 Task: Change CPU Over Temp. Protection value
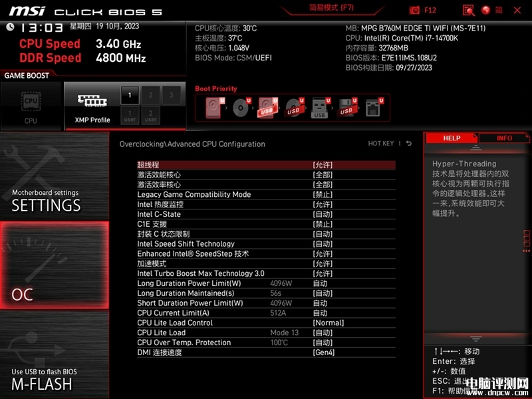coord(323,342)
